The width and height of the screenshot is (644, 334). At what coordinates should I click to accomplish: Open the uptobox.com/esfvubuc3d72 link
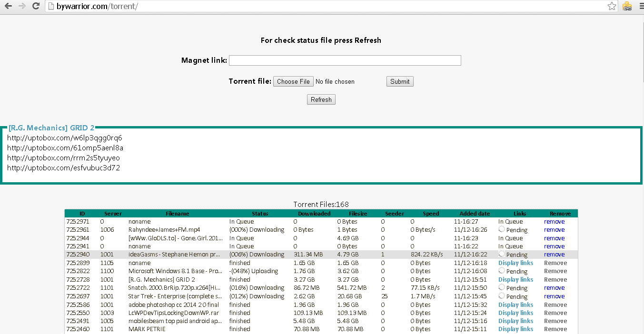(63, 168)
